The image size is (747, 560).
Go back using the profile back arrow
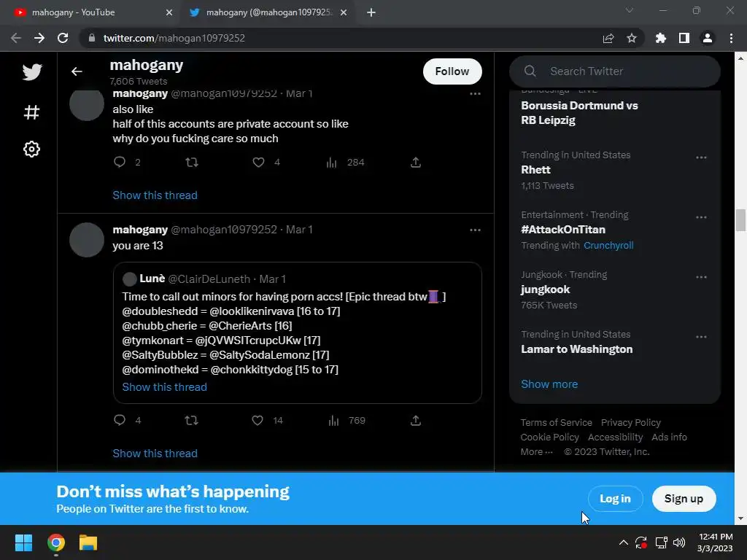[x=77, y=71]
